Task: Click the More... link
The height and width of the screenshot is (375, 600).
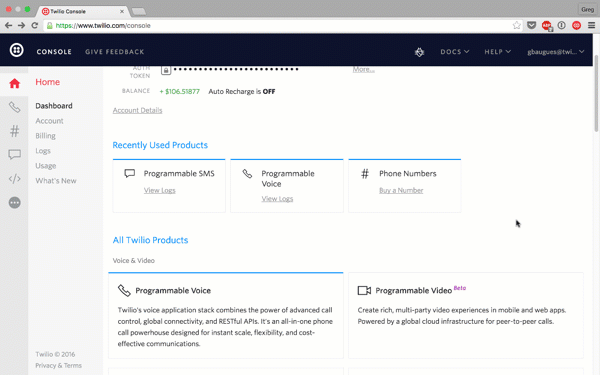Action: coord(364,69)
